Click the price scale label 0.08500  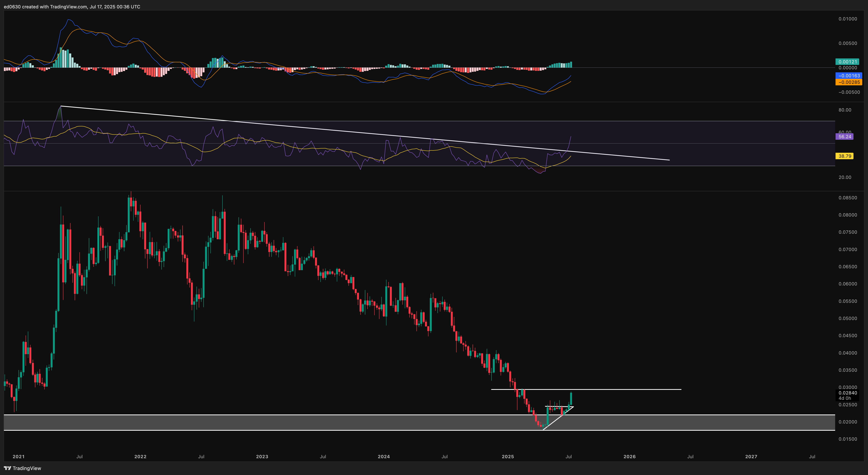847,198
